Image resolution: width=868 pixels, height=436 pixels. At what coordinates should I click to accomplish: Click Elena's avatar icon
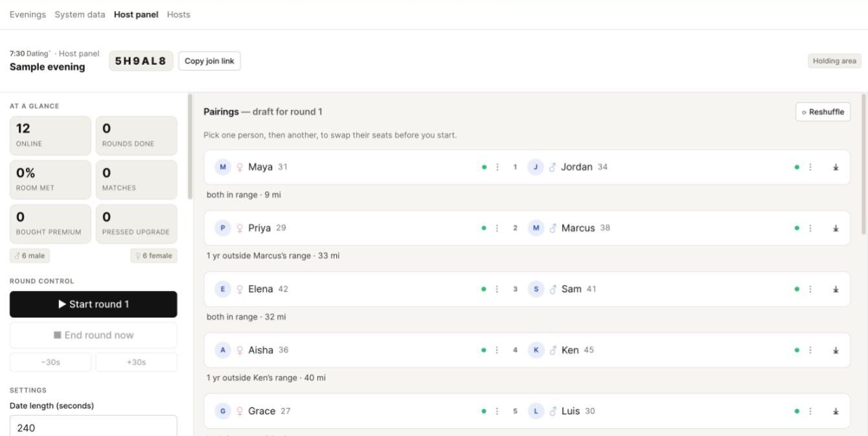coord(223,289)
